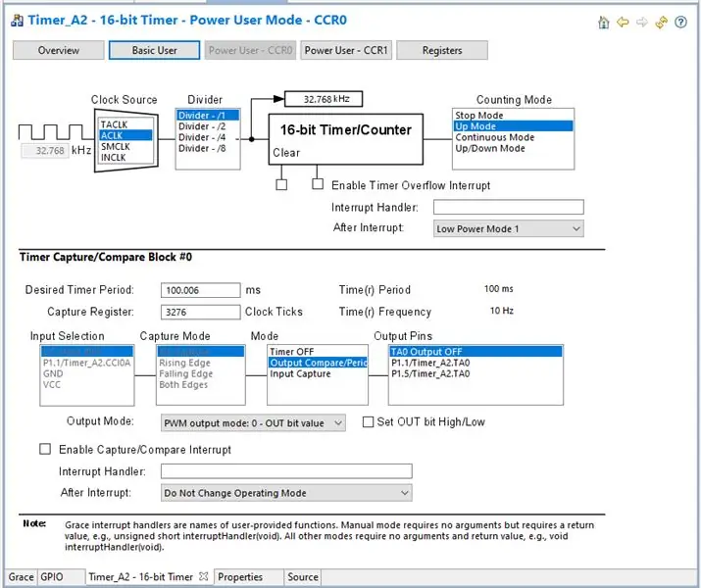This screenshot has height=588, width=701.
Task: Click the capture/compare Interrupt Handler field
Action: [x=286, y=471]
